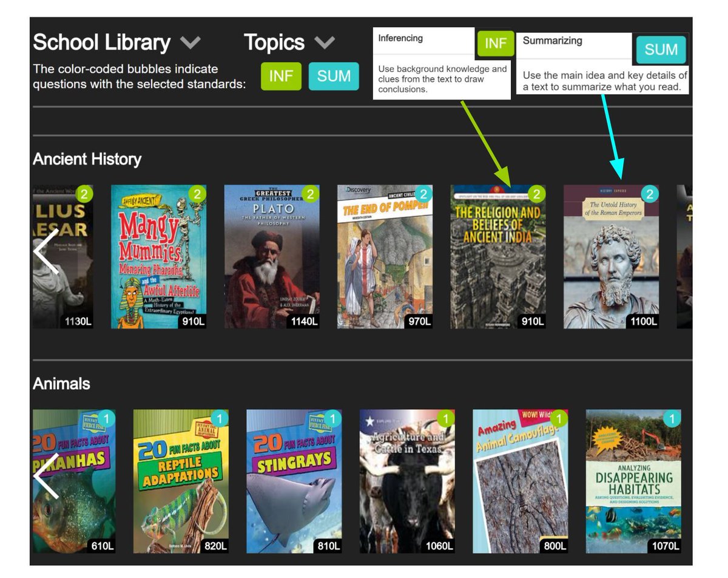Open the Topics dropdown chevron
This screenshot has width=728, height=578.
325,43
